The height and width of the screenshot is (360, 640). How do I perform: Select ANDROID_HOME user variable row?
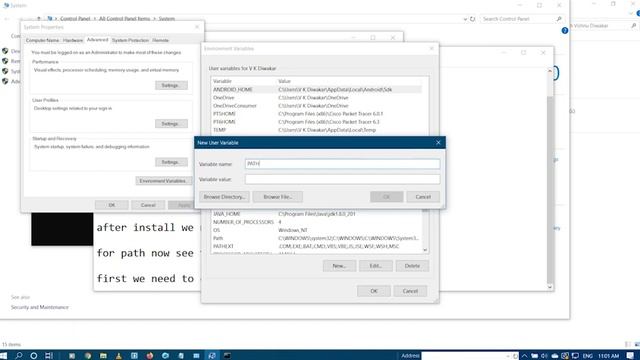(317, 89)
